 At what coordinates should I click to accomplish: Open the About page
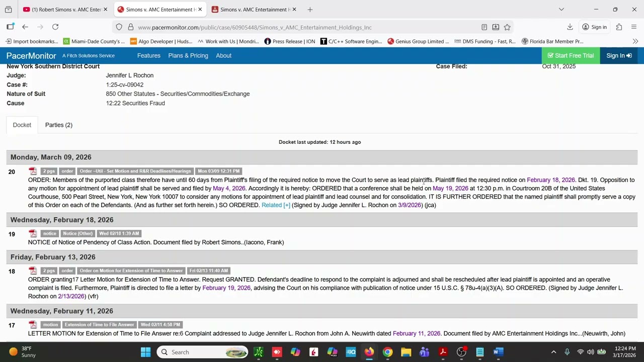coord(224,56)
